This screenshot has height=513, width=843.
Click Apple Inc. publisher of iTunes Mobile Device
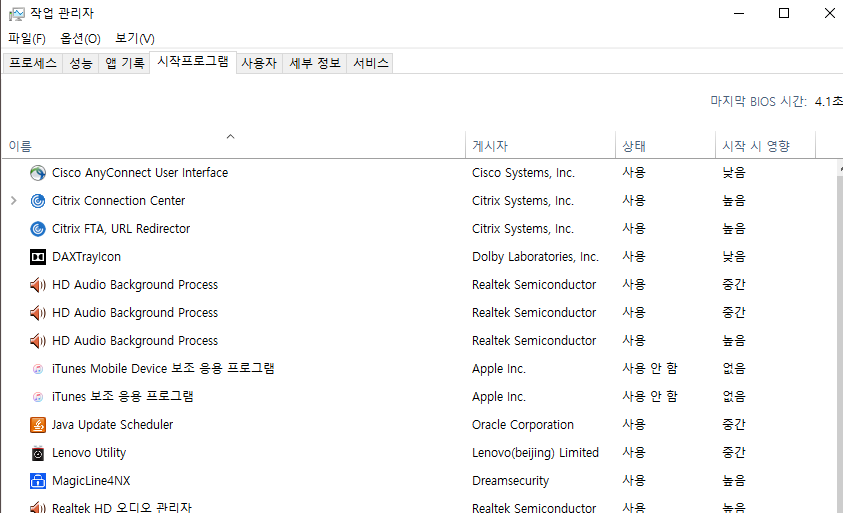pos(498,369)
